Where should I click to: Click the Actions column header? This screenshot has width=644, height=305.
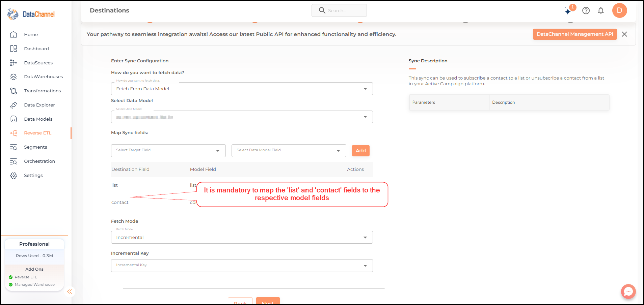click(355, 170)
